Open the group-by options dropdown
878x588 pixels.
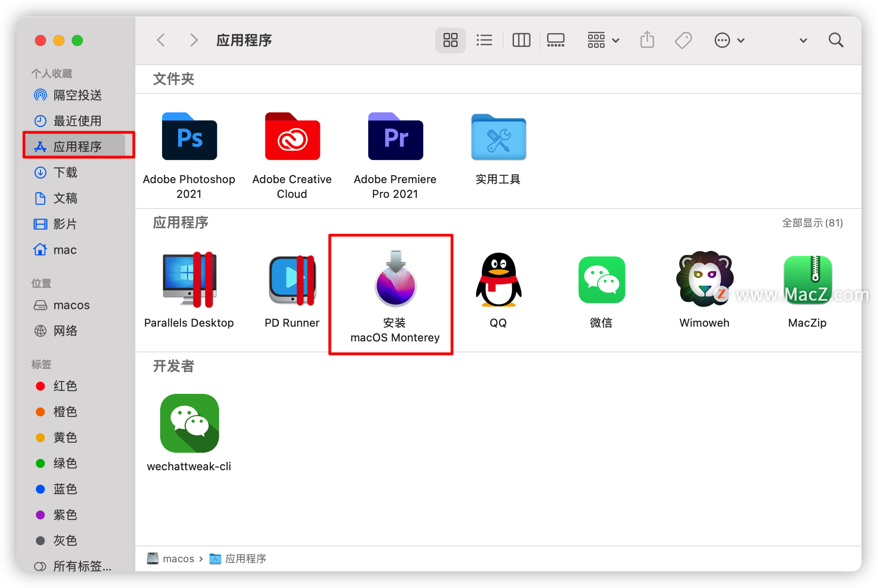coord(603,40)
